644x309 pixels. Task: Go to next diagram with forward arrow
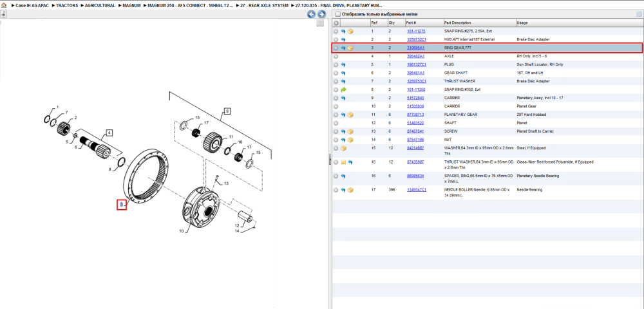tap(321, 14)
